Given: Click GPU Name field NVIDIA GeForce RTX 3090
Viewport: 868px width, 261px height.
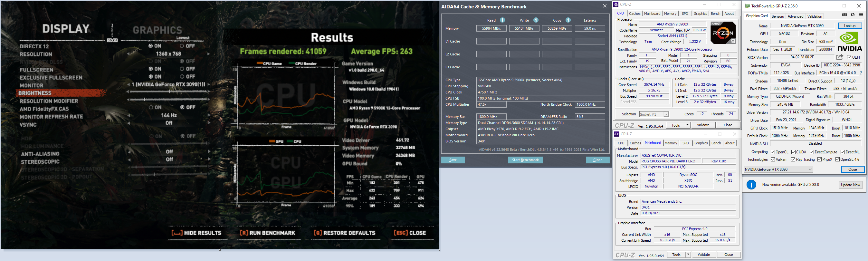Looking at the screenshot, I should (x=802, y=26).
